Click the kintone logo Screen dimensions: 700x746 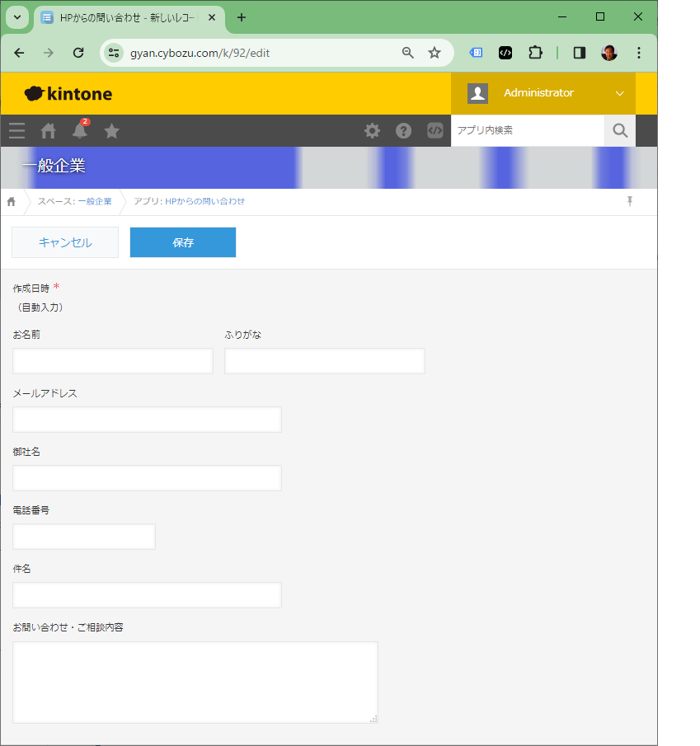[x=68, y=94]
